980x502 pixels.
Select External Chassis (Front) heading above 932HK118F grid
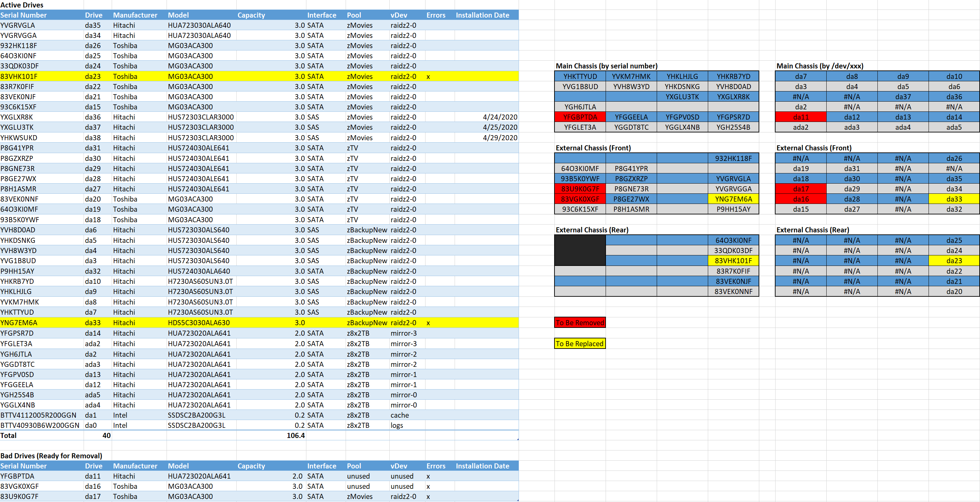pyautogui.click(x=593, y=148)
